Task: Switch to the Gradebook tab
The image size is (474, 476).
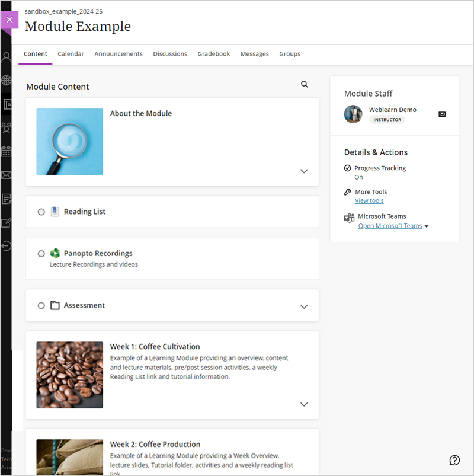Action: click(x=214, y=54)
